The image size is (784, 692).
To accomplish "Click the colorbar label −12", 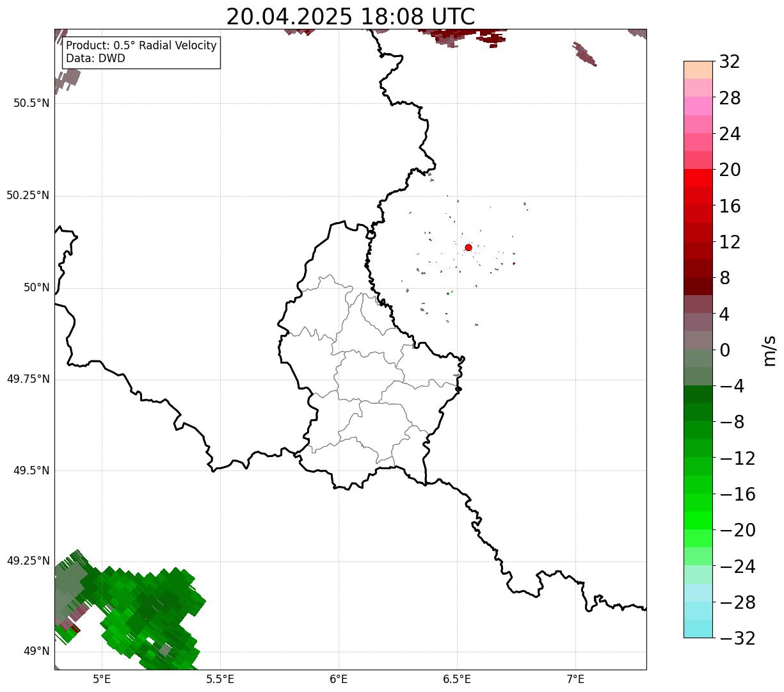I will coord(737,458).
